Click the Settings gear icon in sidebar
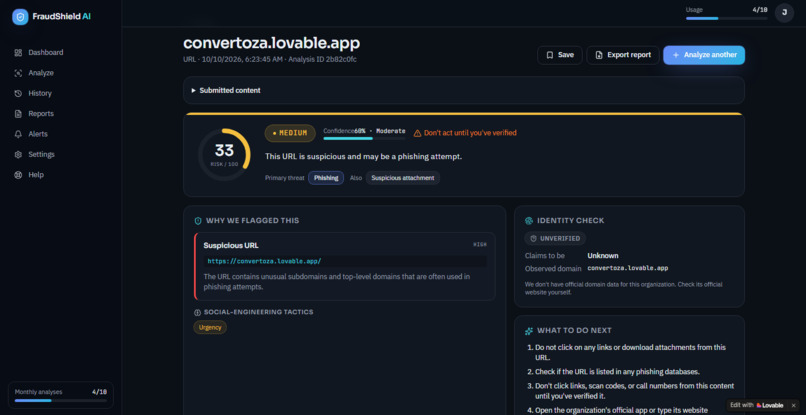 pos(19,154)
